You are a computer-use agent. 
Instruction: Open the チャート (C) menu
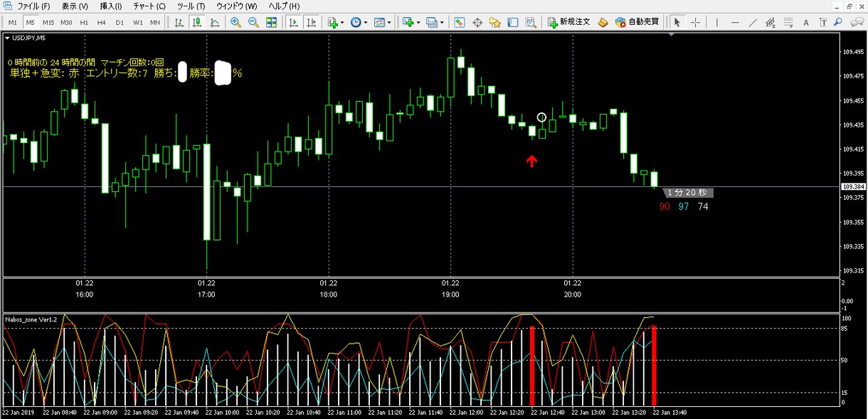149,6
